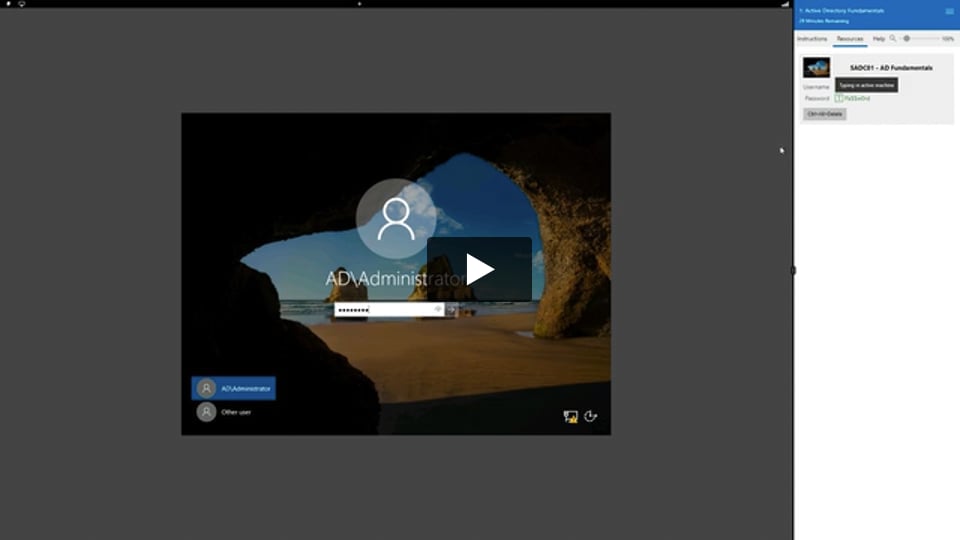Viewport: 960px width, 540px height.
Task: Select the AD\Administrator user tile
Action: pyautogui.click(x=233, y=388)
